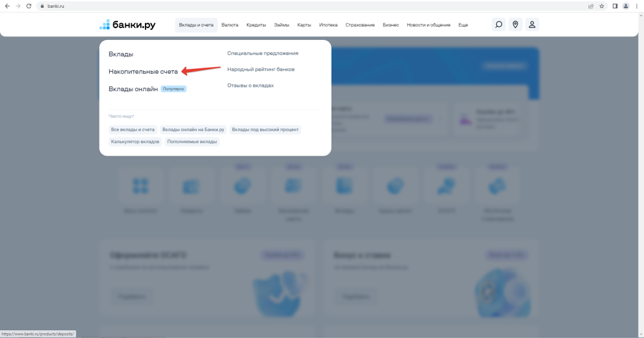This screenshot has height=338, width=644.
Task: Open the Вклады и счета menu
Action: (196, 25)
